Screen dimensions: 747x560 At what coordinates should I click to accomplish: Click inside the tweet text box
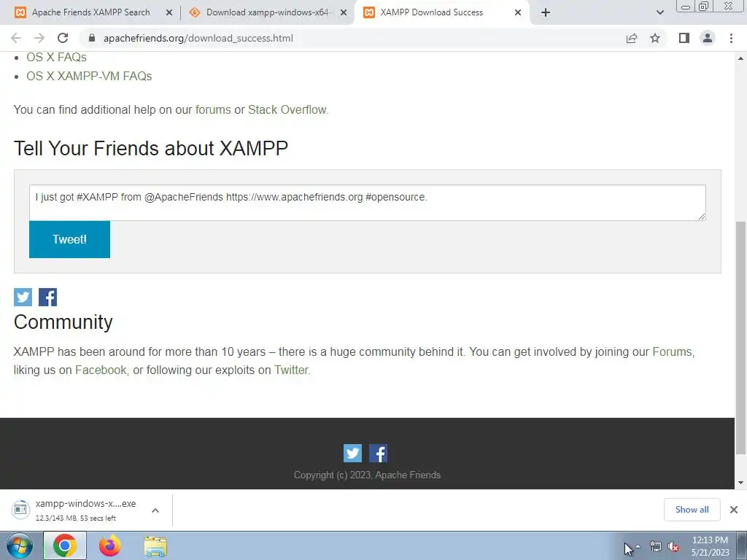pyautogui.click(x=368, y=203)
